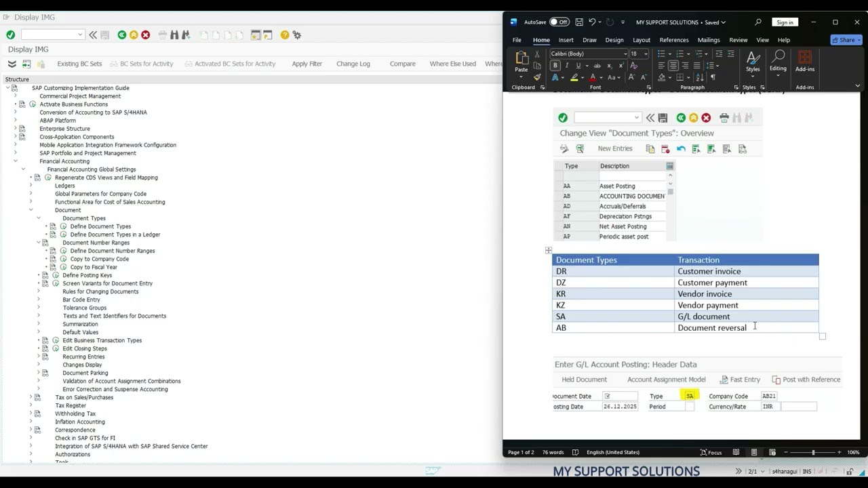Toggle AutoSave switch in Word
The image size is (868, 488).
[559, 22]
